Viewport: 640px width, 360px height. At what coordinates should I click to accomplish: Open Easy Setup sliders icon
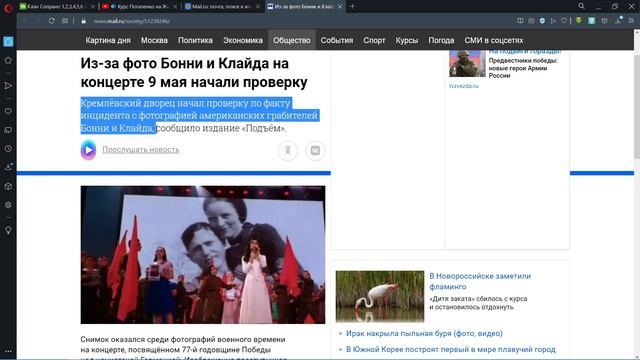631,21
